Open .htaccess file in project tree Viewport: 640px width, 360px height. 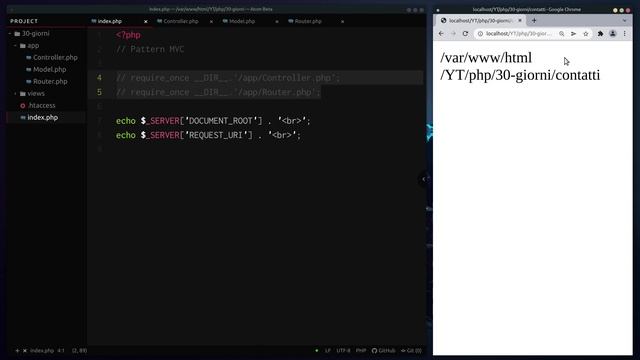[42, 105]
